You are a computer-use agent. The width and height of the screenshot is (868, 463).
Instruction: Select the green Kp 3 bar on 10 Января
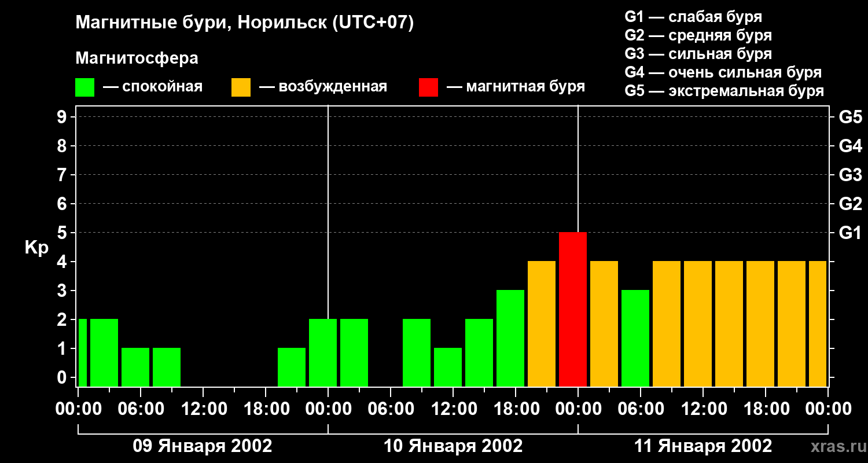510,338
